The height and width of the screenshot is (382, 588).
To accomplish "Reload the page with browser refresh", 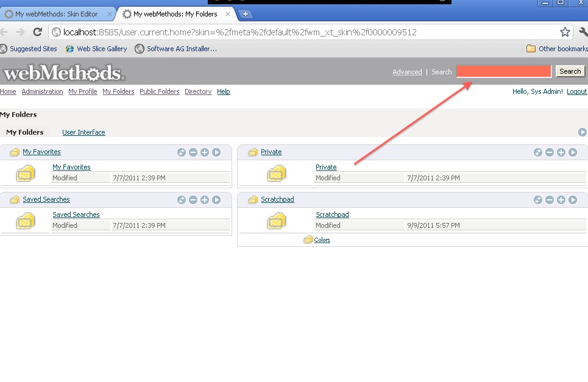I will pyautogui.click(x=38, y=32).
